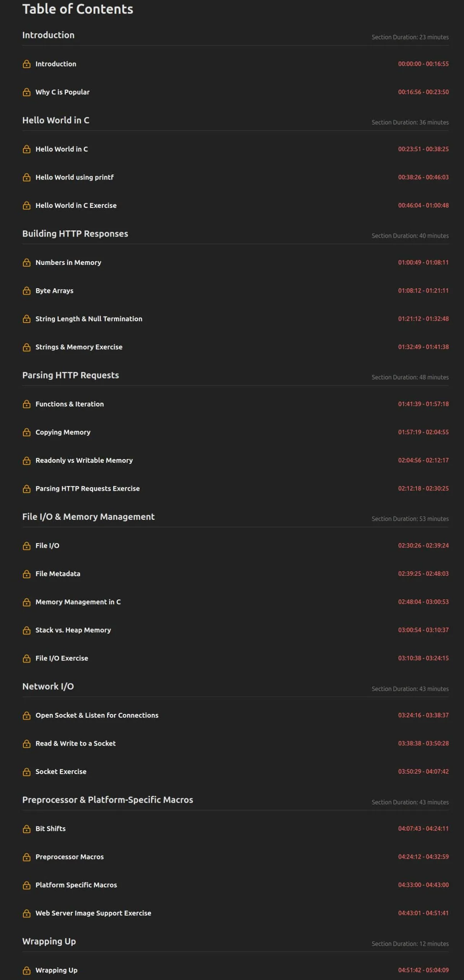Click the lock icon beside File Metadata
The height and width of the screenshot is (980, 464).
(26, 574)
